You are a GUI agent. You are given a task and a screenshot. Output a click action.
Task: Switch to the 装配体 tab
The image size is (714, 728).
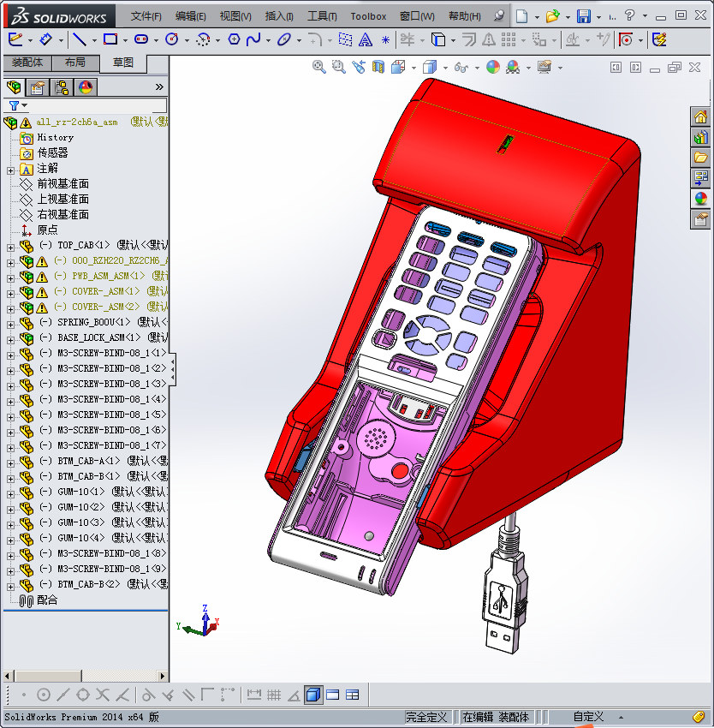[27, 63]
